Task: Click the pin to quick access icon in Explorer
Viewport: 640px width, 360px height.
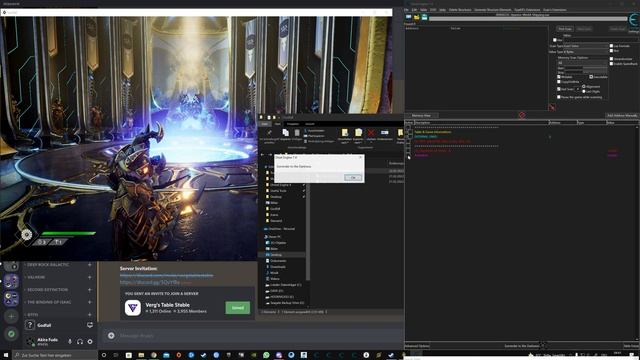Action: (x=269, y=133)
